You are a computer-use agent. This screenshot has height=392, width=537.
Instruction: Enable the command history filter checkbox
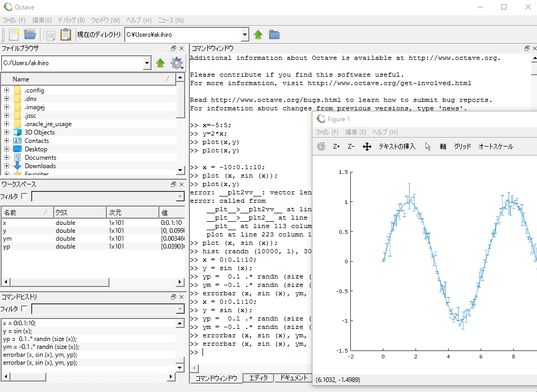pos(24,309)
